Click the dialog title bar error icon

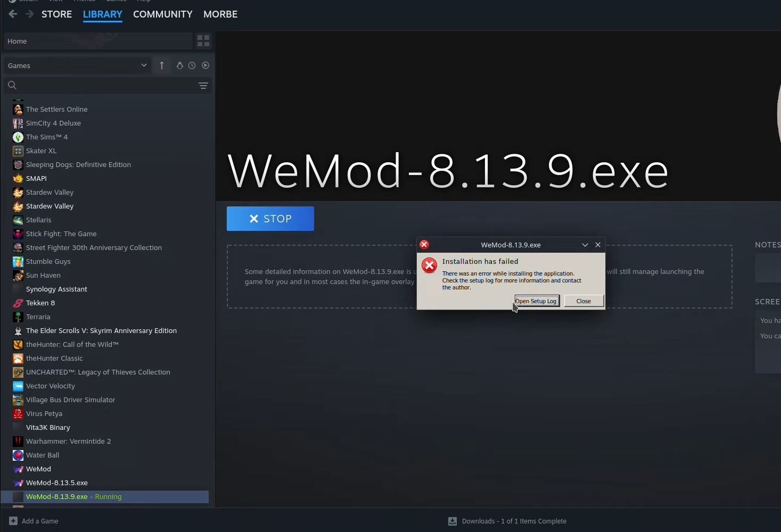(424, 245)
